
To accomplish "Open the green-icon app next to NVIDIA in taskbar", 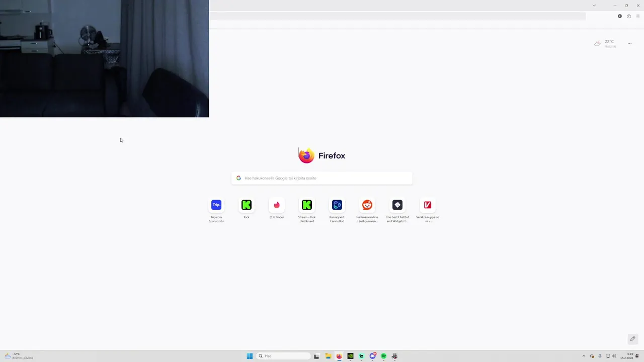I will (x=361, y=356).
